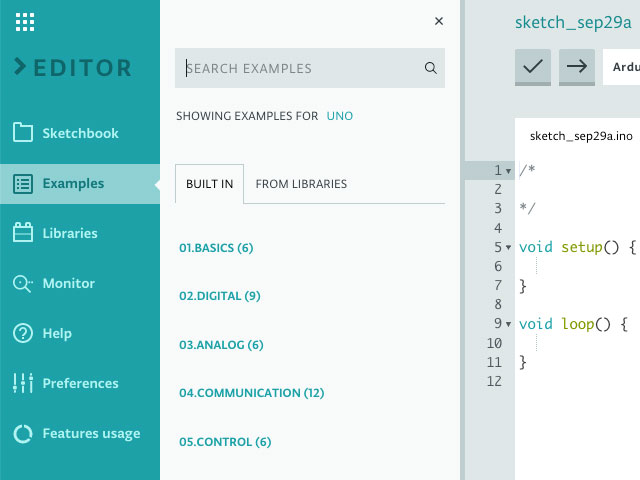Switch to the From Libraries tab
The height and width of the screenshot is (480, 640).
tap(301, 184)
